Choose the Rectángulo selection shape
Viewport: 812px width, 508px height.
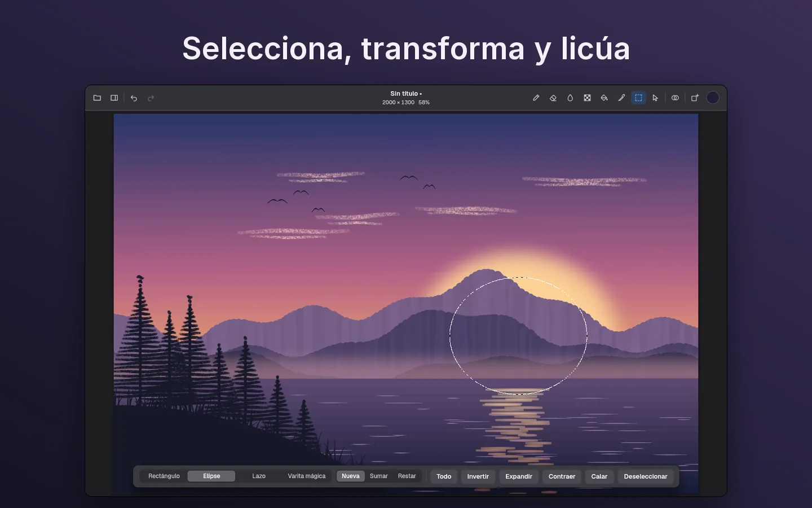coord(164,476)
